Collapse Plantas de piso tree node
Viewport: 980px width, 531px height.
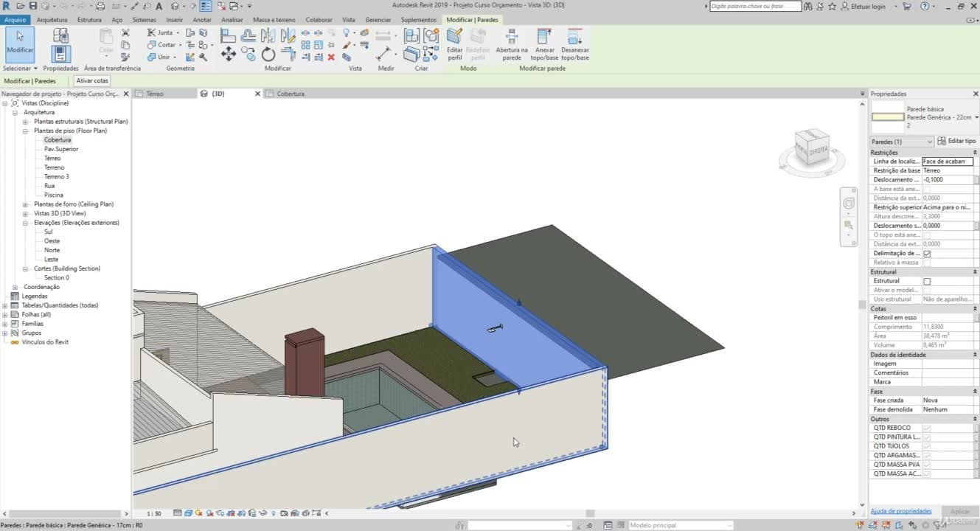click(x=25, y=131)
